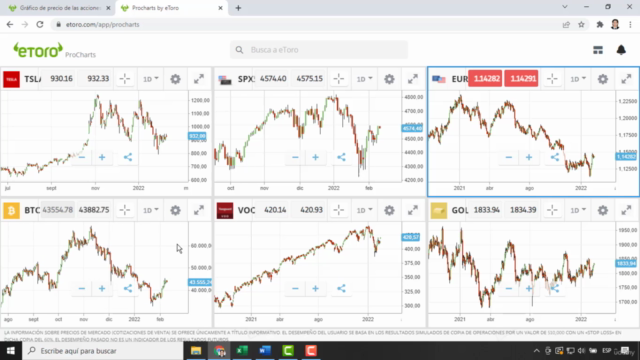The image size is (640, 360).
Task: Toggle crosshair tool on TSLA chart
Action: 125,79
